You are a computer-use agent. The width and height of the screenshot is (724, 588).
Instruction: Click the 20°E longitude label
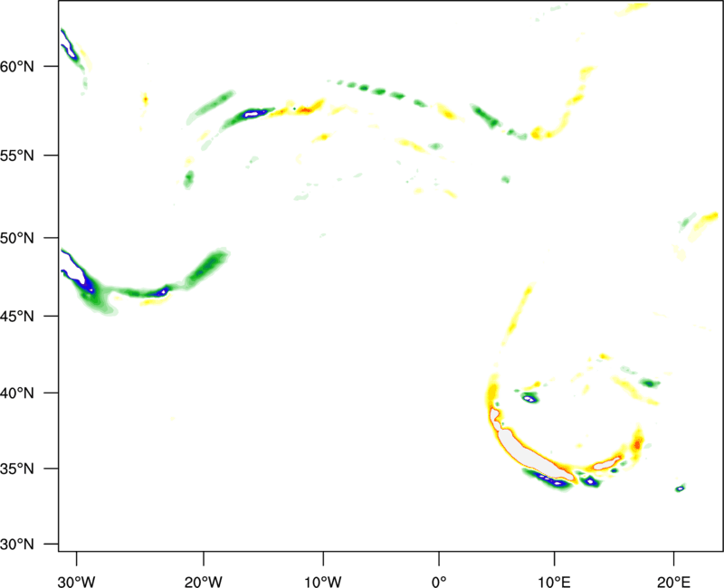(673, 582)
